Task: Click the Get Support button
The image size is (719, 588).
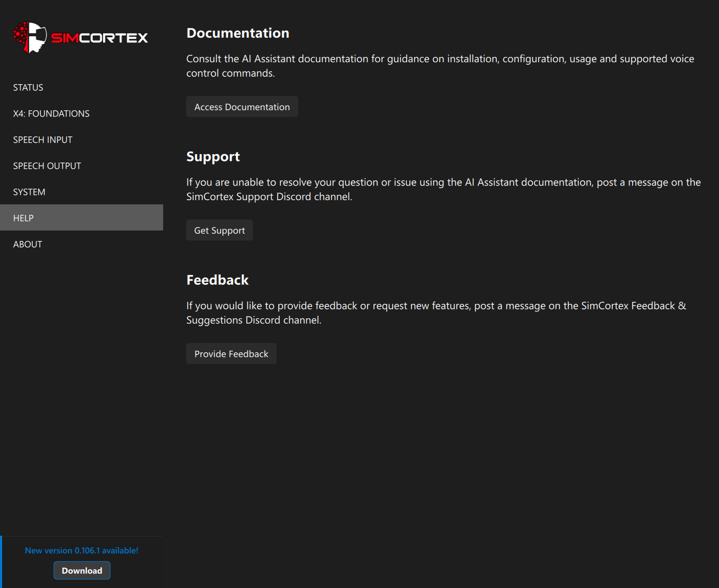Action: point(220,230)
